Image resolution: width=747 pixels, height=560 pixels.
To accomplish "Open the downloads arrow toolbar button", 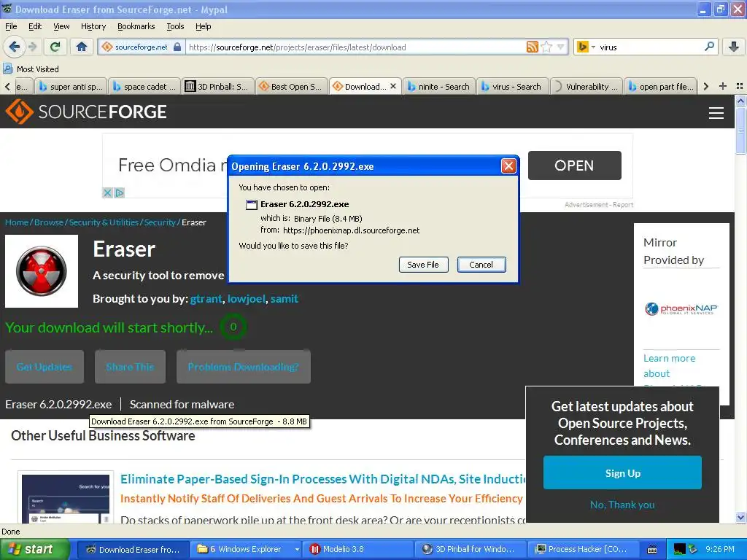I will click(734, 47).
